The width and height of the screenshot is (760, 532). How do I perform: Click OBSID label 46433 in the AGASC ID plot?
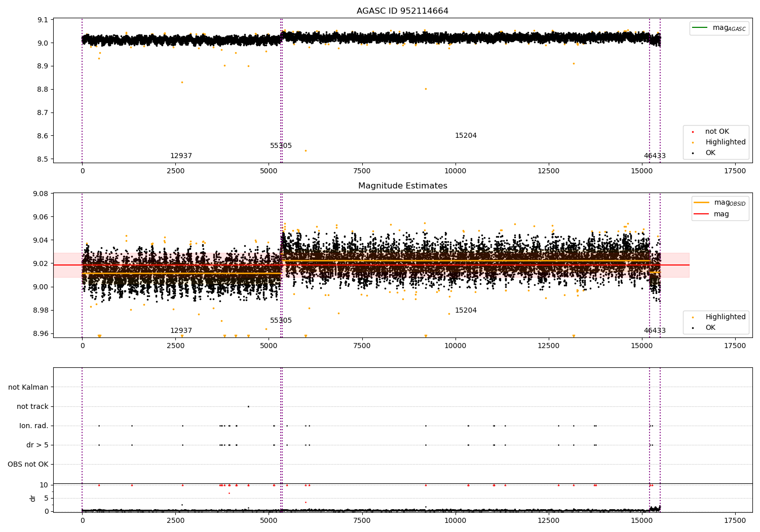pyautogui.click(x=655, y=156)
